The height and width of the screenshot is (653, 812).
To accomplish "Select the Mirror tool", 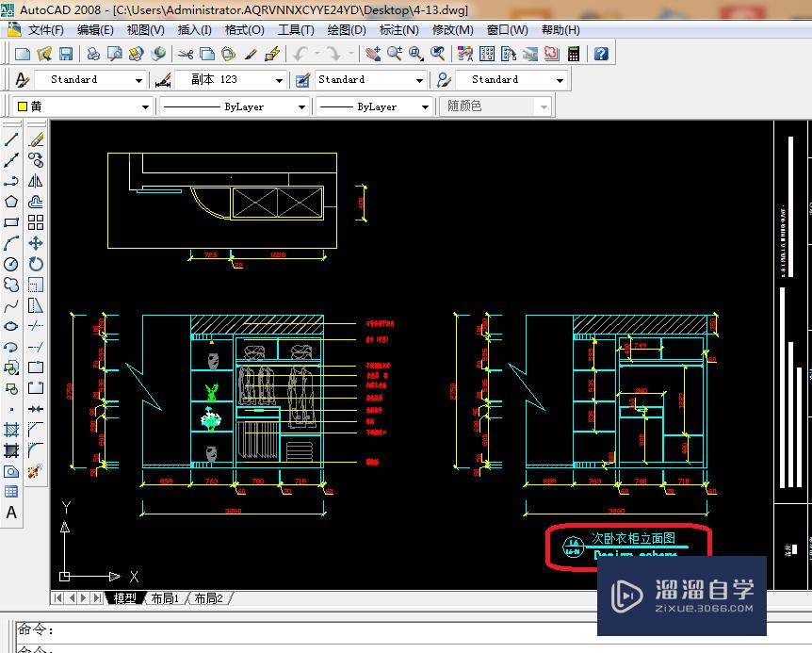I will 36,181.
